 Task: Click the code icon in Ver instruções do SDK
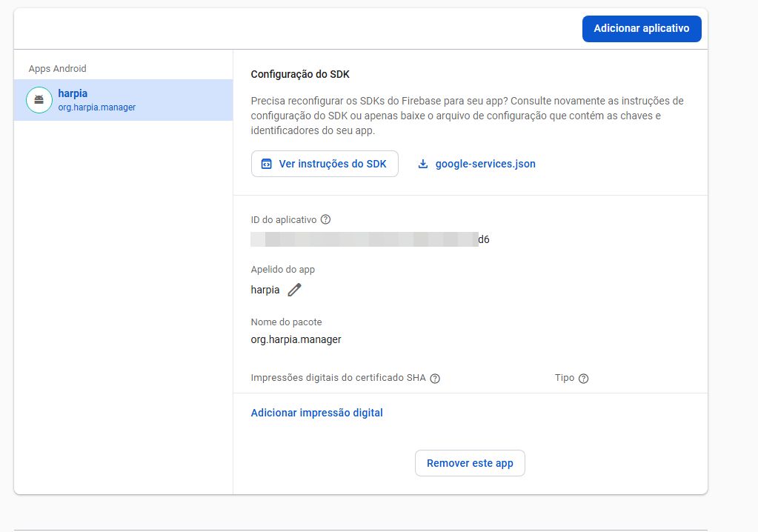[266, 164]
